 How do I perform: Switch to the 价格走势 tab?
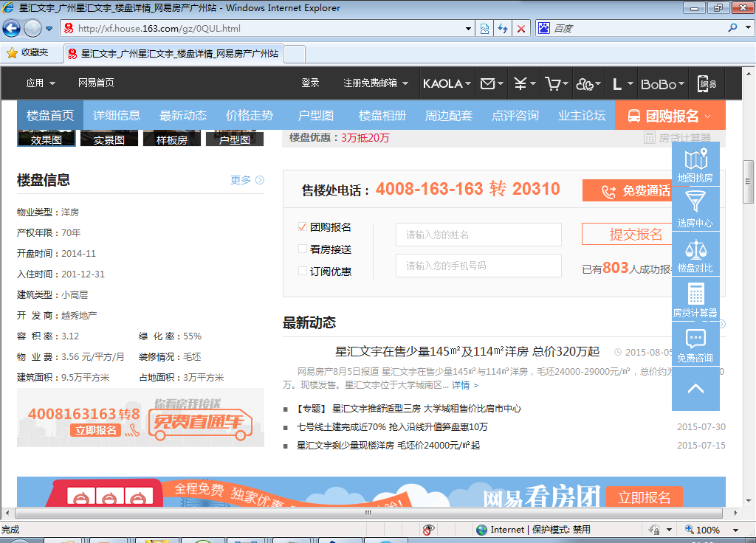[250, 115]
